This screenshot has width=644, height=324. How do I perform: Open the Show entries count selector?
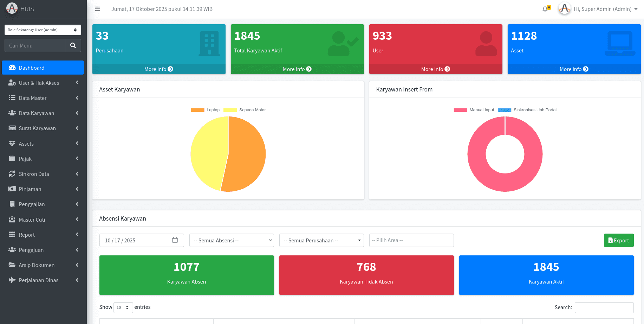123,307
